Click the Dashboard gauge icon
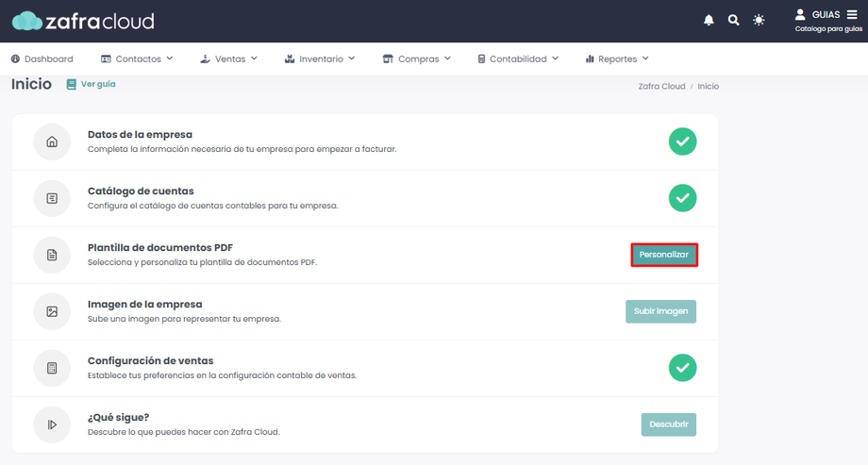The image size is (868, 465). coord(15,58)
